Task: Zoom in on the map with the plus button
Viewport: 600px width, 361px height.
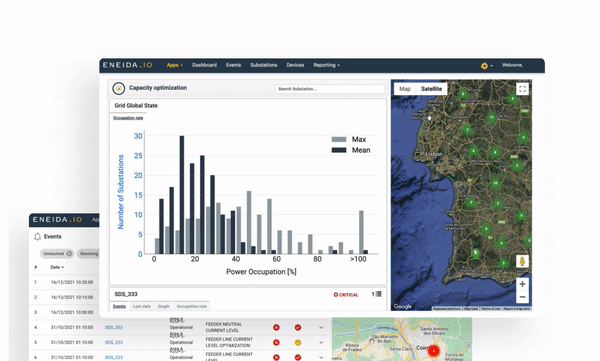Action: [522, 284]
